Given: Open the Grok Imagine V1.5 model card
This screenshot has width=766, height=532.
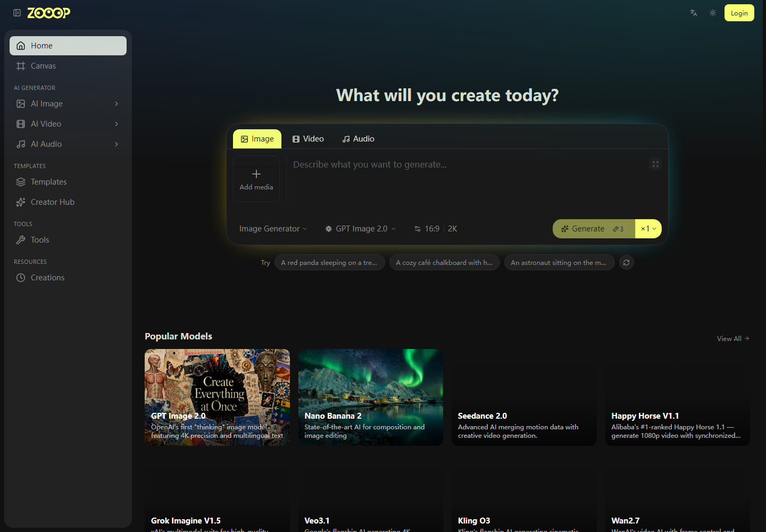Looking at the screenshot, I should click(218, 493).
